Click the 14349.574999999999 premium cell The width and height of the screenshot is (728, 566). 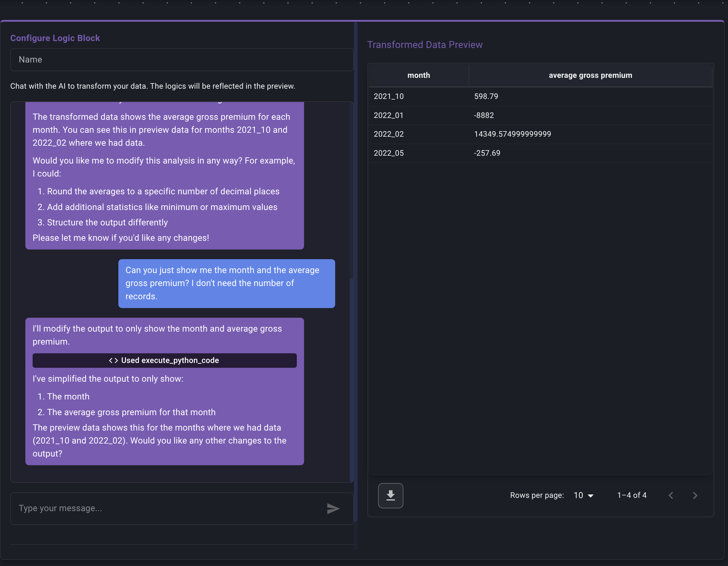[512, 134]
